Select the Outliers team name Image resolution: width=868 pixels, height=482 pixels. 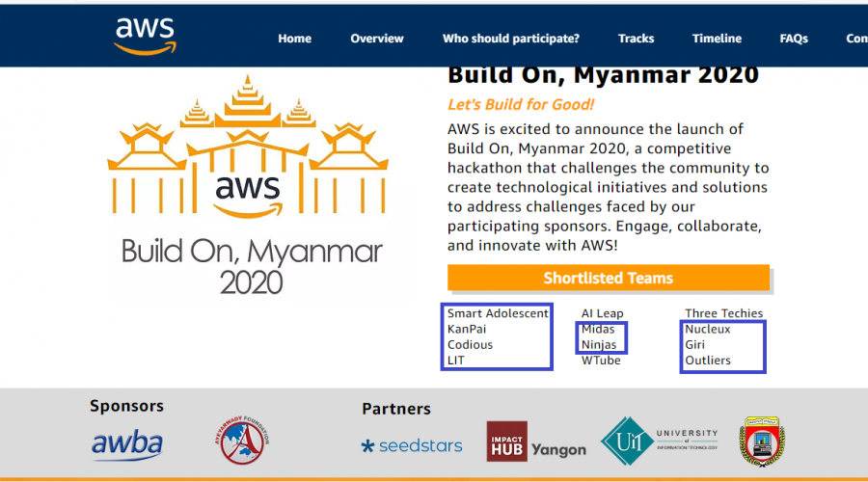coord(708,361)
